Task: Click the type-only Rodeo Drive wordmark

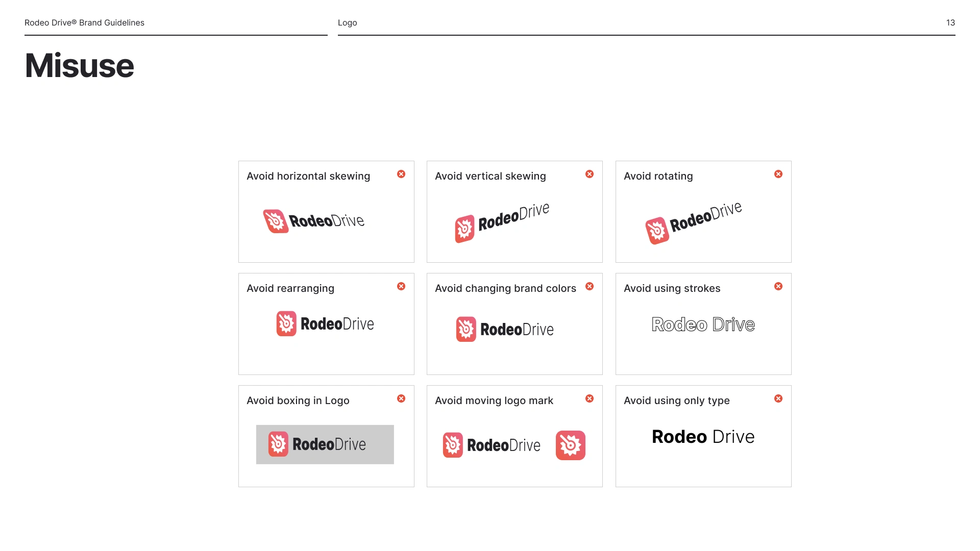Action: coord(703,437)
